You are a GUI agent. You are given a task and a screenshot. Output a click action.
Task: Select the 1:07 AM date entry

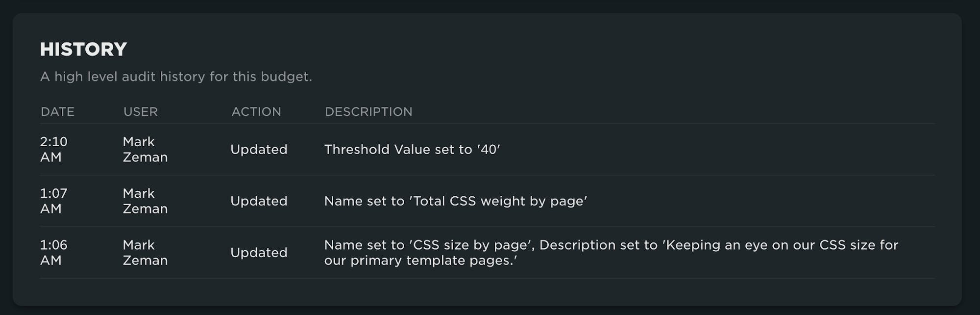tap(53, 201)
